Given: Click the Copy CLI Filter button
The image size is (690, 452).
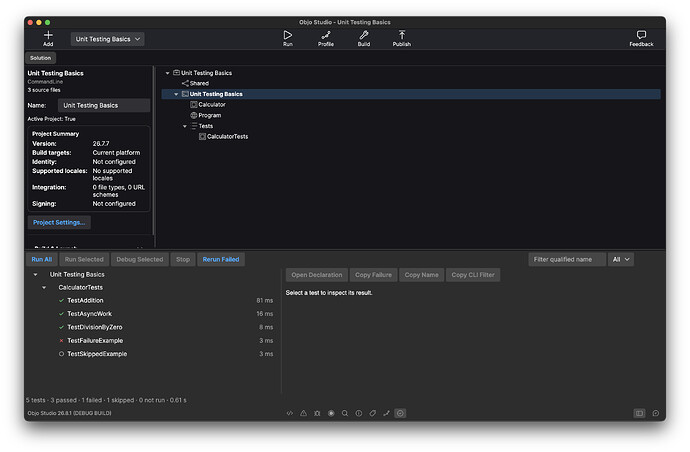Looking at the screenshot, I should click(x=473, y=275).
